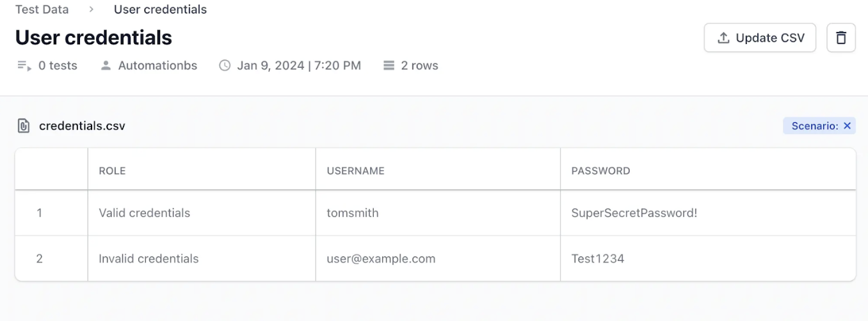
Task: Select the Test1234 password cell
Action: (597, 259)
